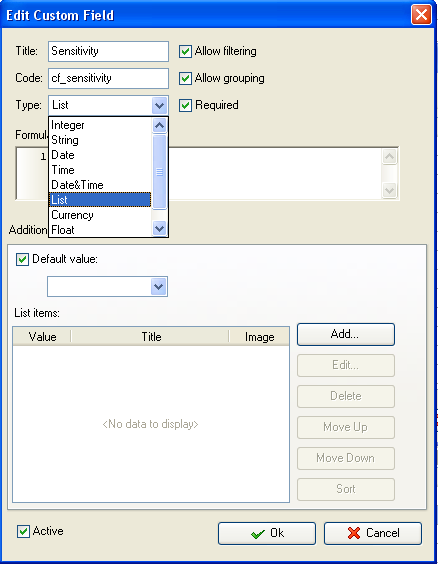Image resolution: width=438 pixels, height=564 pixels.
Task: Disable the Default value checkbox
Action: 22,259
